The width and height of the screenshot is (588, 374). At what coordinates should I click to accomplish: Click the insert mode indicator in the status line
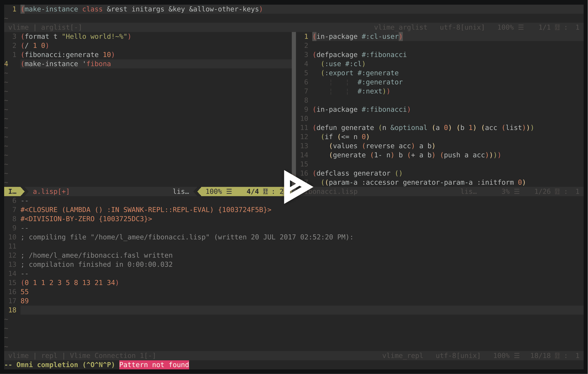pos(13,192)
